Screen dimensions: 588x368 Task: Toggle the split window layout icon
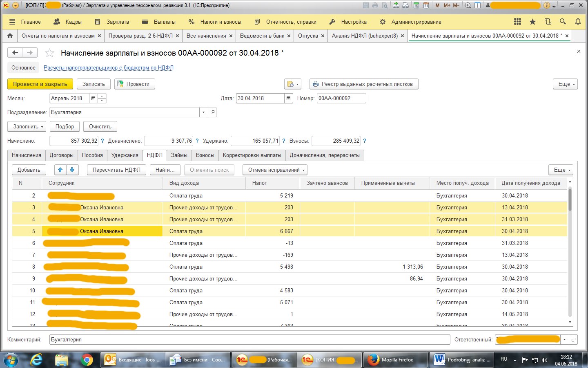[477, 5]
